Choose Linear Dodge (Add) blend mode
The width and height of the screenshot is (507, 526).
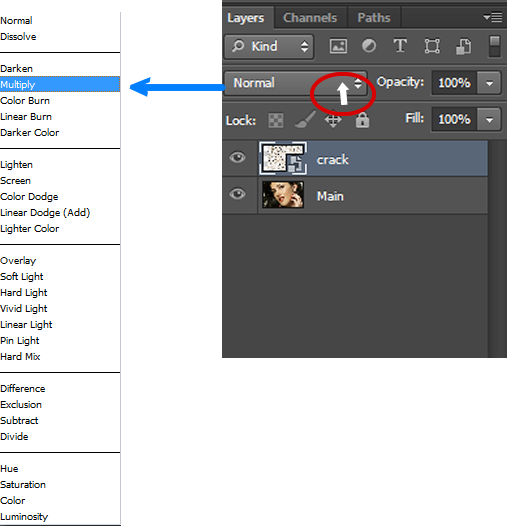pyautogui.click(x=45, y=213)
